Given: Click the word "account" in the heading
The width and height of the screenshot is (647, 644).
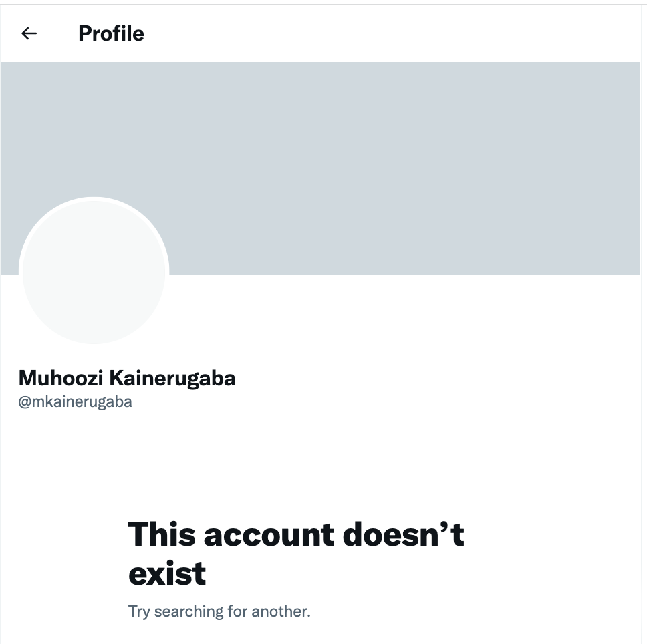Looking at the screenshot, I should (269, 534).
